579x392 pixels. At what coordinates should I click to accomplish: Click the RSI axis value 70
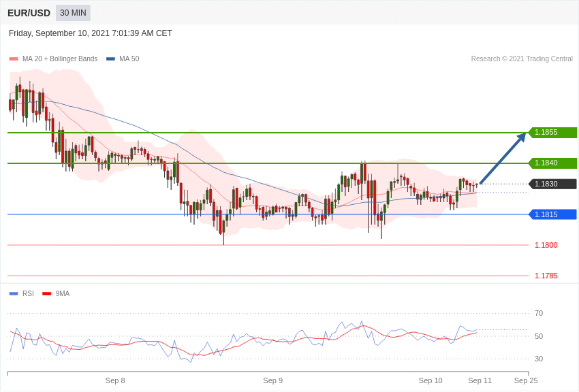pos(539,314)
